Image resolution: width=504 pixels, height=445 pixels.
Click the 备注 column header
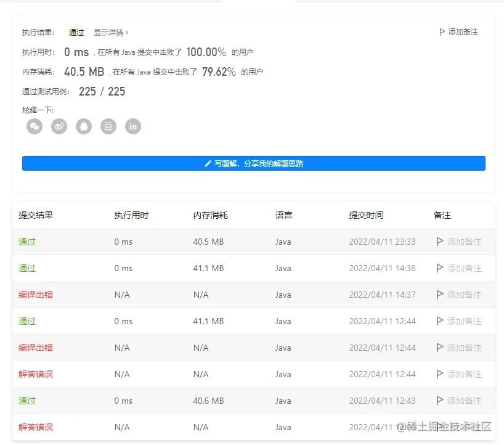click(x=442, y=215)
